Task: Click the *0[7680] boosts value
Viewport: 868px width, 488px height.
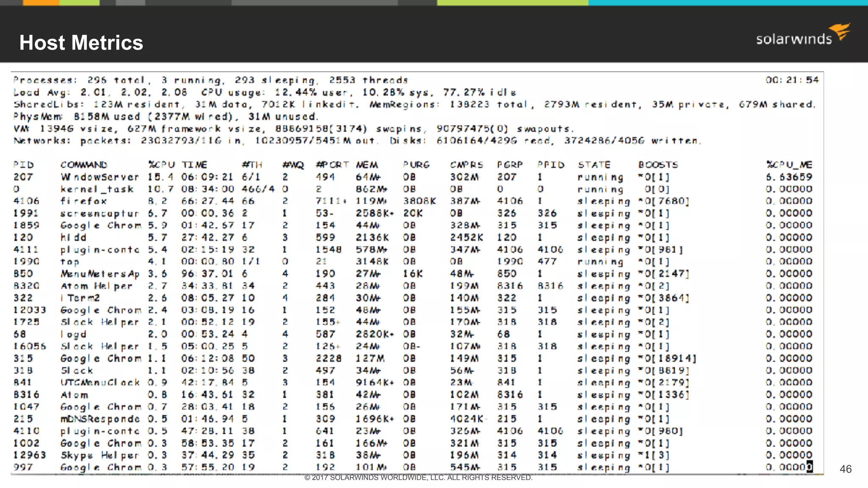Action: pyautogui.click(x=664, y=201)
